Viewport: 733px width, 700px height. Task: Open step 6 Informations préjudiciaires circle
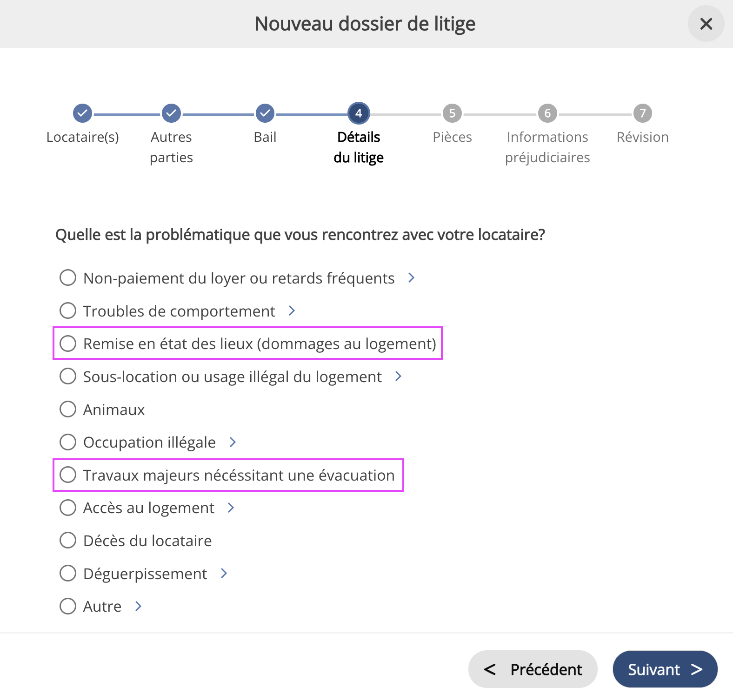[547, 113]
